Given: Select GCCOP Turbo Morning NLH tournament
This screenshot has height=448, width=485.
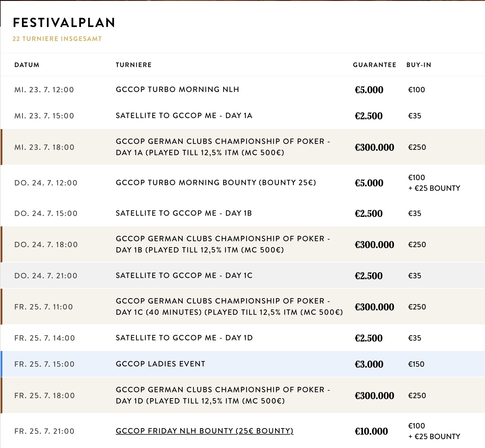Looking at the screenshot, I should (x=177, y=90).
